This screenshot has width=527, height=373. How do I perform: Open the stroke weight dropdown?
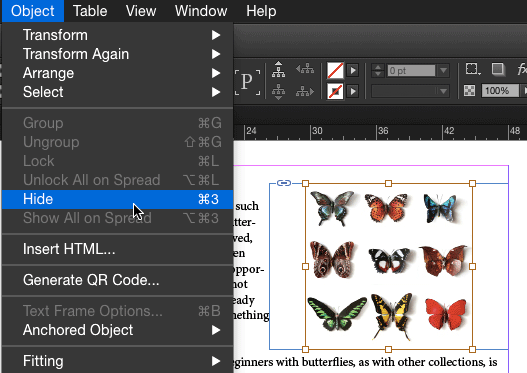click(x=443, y=71)
